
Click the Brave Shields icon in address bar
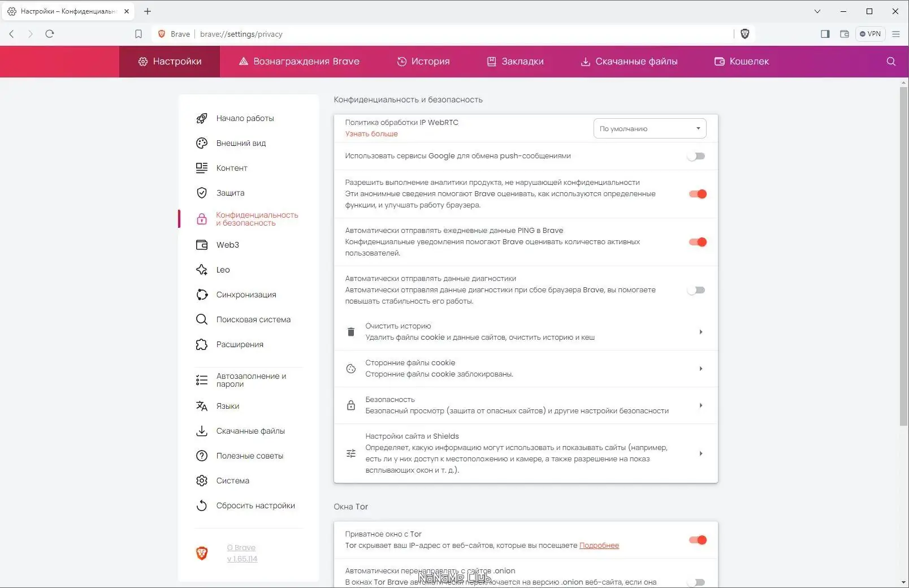pyautogui.click(x=744, y=33)
